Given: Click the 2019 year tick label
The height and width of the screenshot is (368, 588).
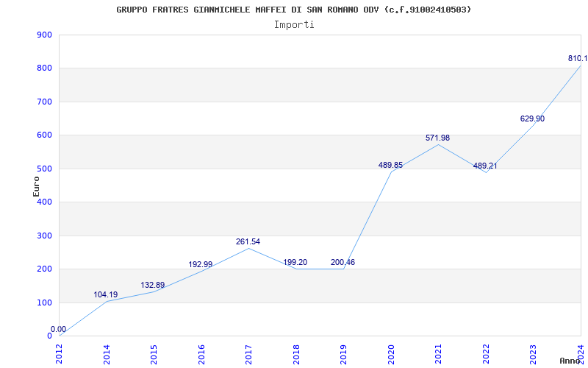Looking at the screenshot, I should [x=343, y=353].
